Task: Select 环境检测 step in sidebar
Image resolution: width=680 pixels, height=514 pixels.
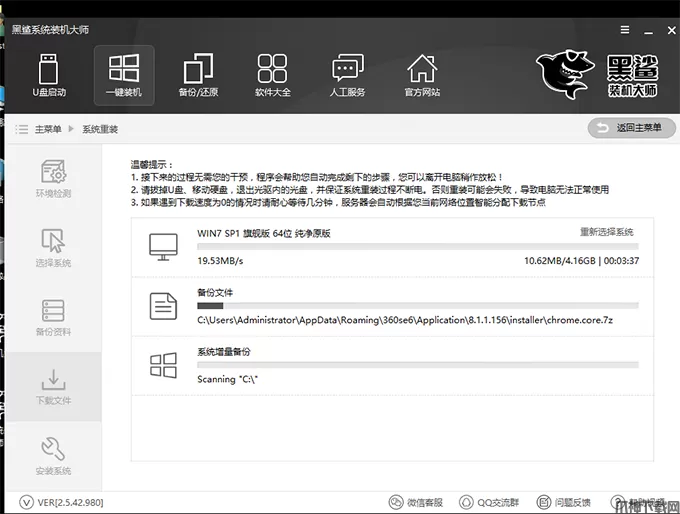Action: [53, 178]
